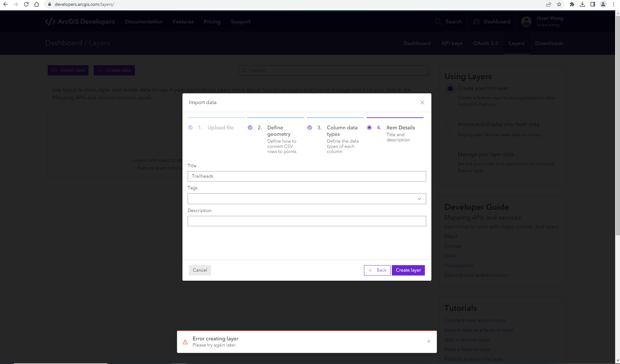
Task: Click the Title input field
Action: click(307, 176)
